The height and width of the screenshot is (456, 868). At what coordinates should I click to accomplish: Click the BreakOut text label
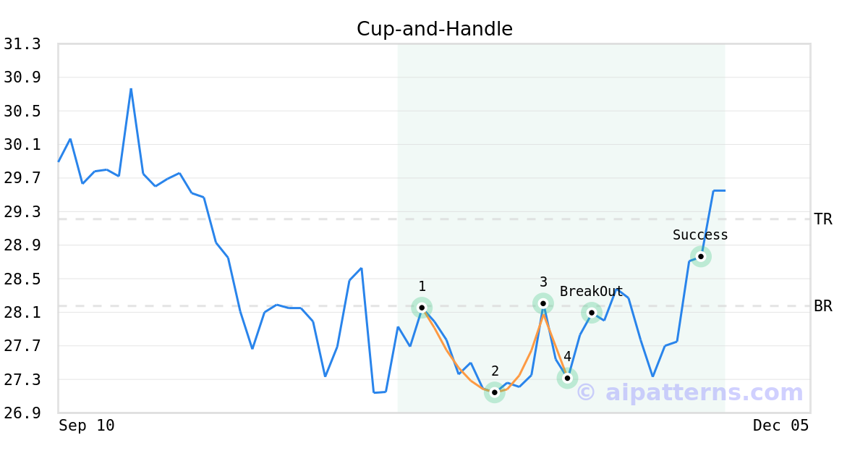tap(592, 292)
